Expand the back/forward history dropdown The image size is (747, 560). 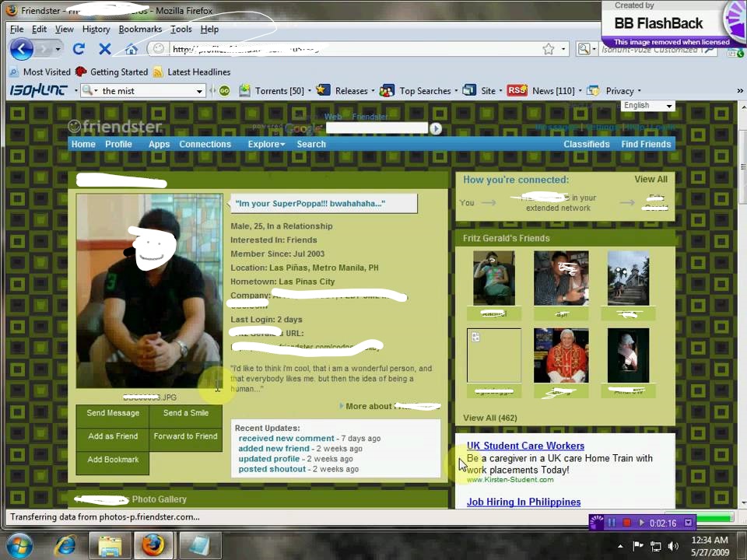tap(58, 48)
